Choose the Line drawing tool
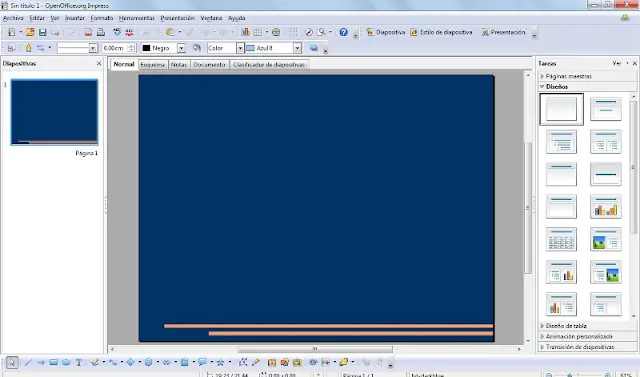 coord(28,362)
